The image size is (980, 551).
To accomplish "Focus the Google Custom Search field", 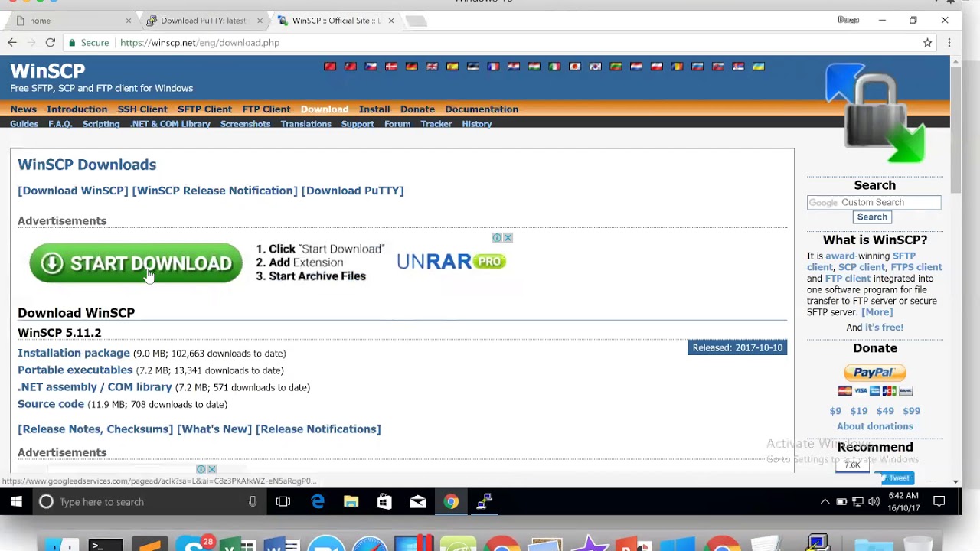I will [874, 203].
